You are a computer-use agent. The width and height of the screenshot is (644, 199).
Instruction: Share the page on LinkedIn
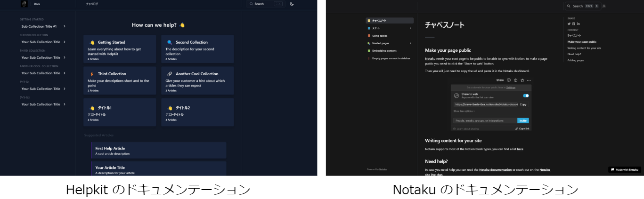579,24
